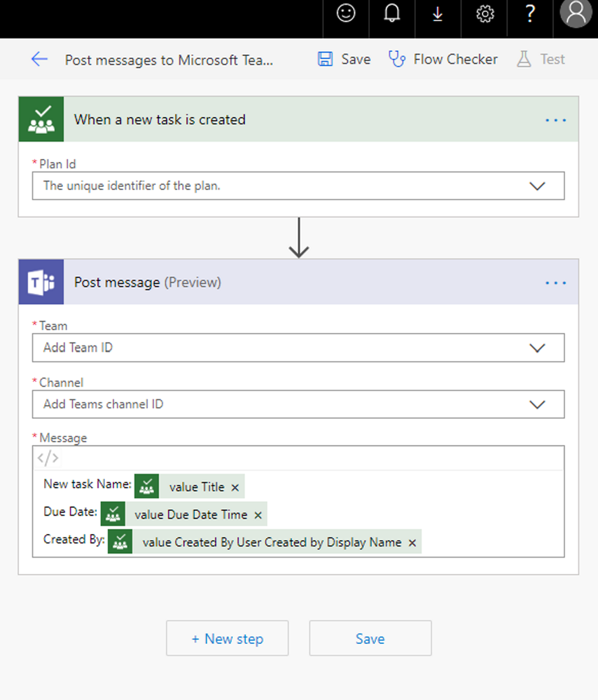This screenshot has height=700, width=598.
Task: Click the 'New task Name:' message text
Action: (88, 484)
